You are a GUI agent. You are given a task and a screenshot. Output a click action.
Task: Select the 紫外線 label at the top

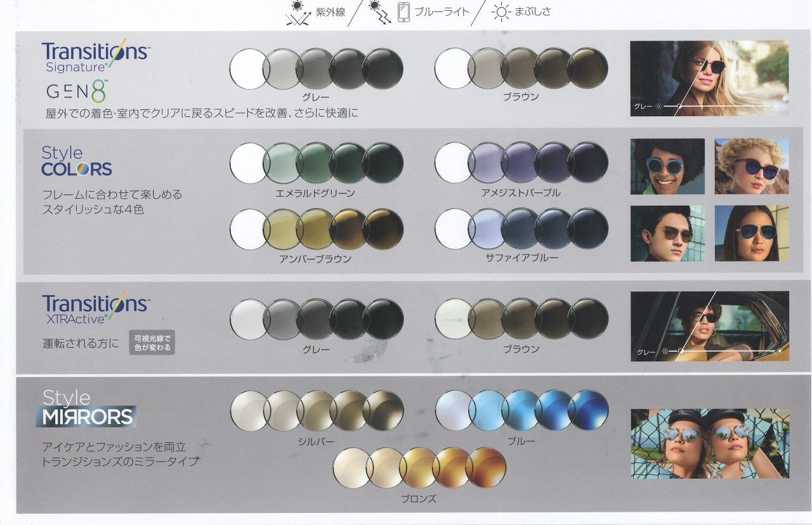click(x=331, y=12)
